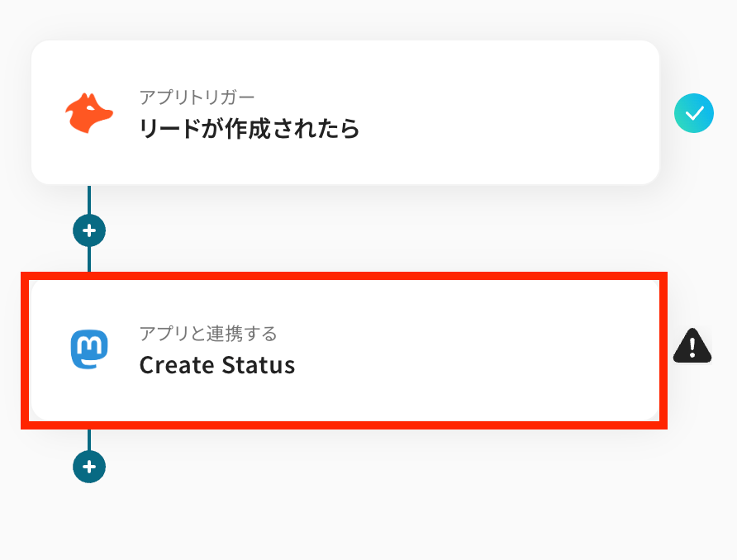The width and height of the screenshot is (737, 560).
Task: Open the Create Status action card
Action: pos(345,350)
